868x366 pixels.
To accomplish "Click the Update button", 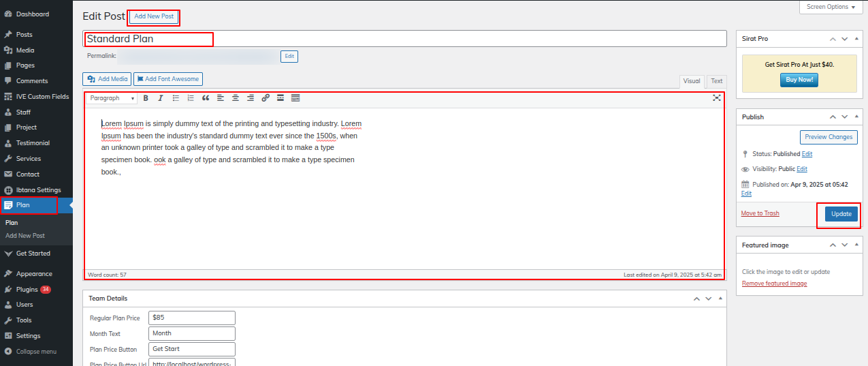I will point(841,214).
